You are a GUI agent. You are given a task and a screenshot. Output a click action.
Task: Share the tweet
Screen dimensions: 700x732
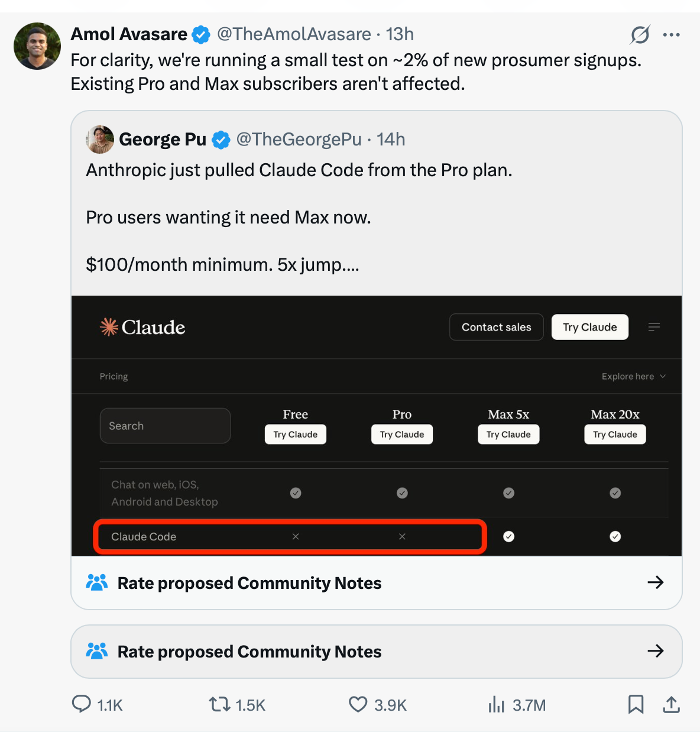click(672, 705)
